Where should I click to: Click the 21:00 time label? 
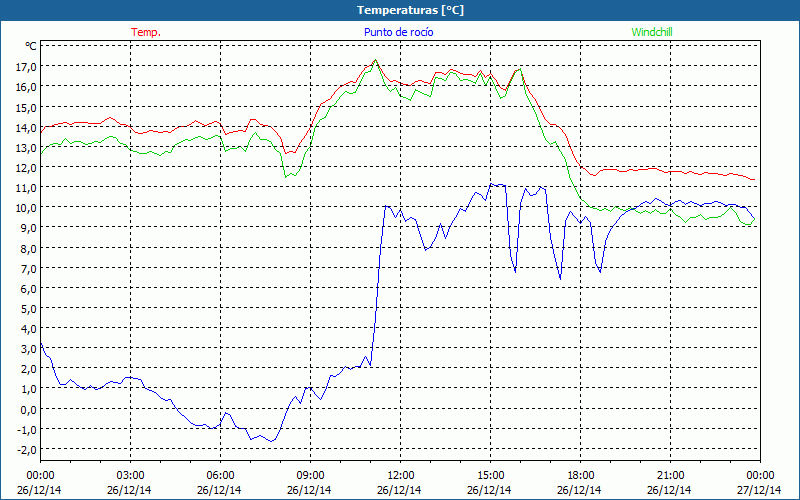click(x=670, y=476)
